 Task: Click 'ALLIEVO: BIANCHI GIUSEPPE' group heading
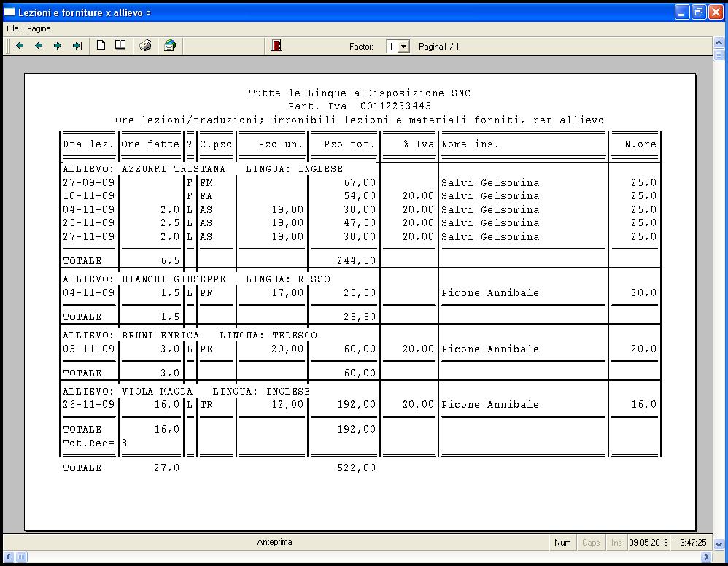144,279
